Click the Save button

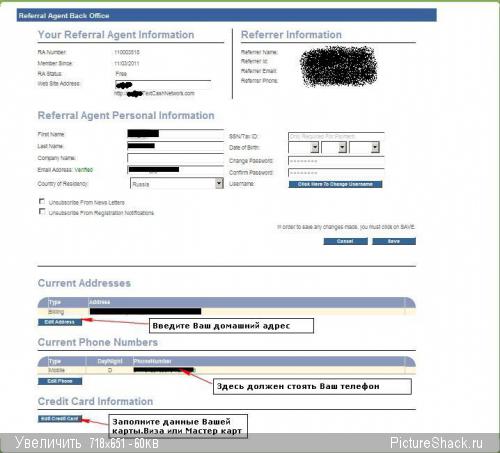394,241
